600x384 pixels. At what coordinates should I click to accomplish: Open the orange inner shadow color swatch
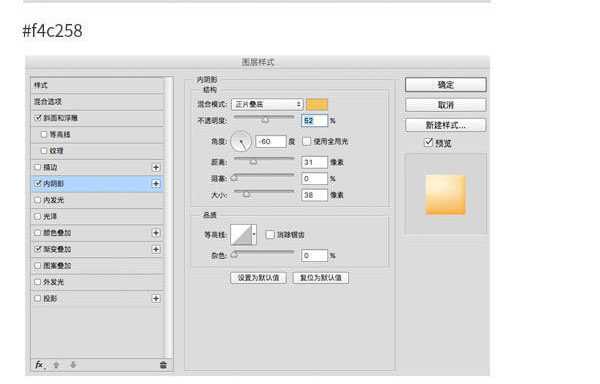pos(317,104)
